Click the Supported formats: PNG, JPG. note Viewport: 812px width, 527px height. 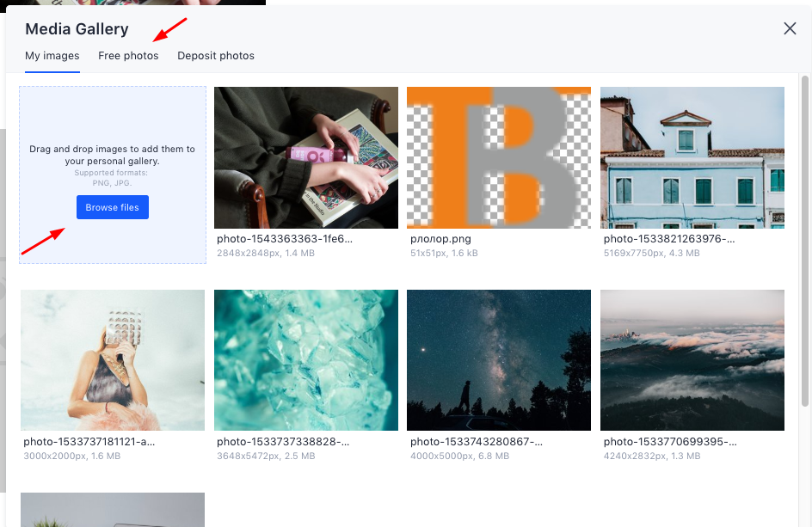tap(111, 178)
